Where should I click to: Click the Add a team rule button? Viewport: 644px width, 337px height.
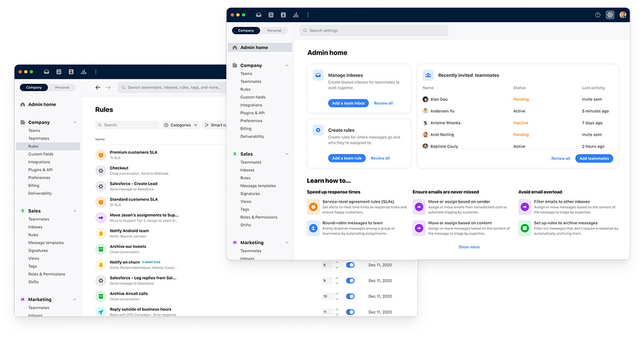pyautogui.click(x=347, y=158)
